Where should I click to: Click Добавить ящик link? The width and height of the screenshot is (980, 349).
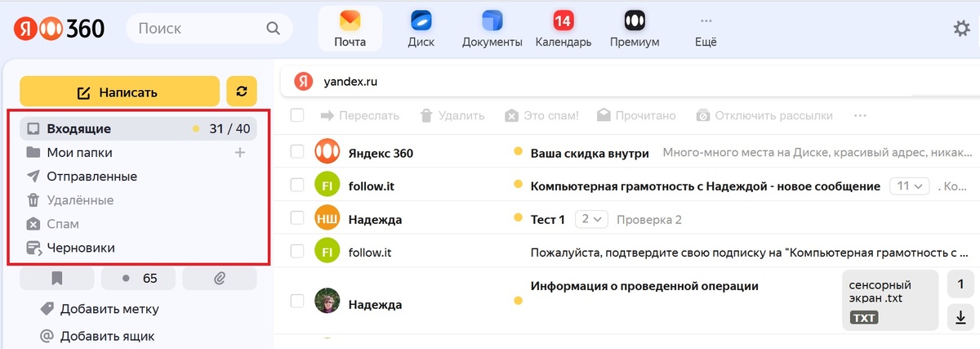97,336
